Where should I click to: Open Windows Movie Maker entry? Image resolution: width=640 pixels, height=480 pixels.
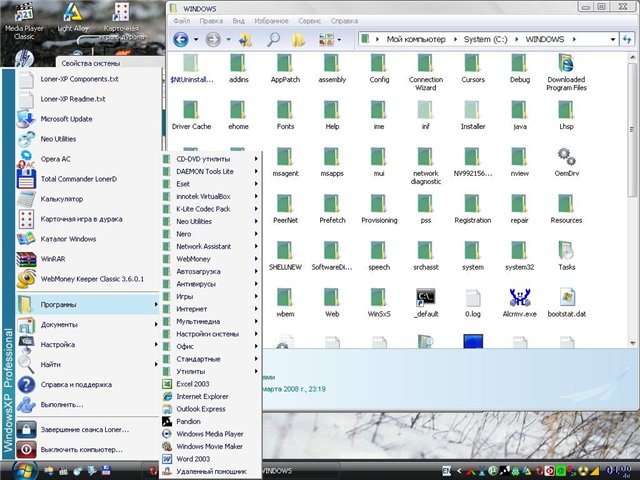tap(211, 446)
